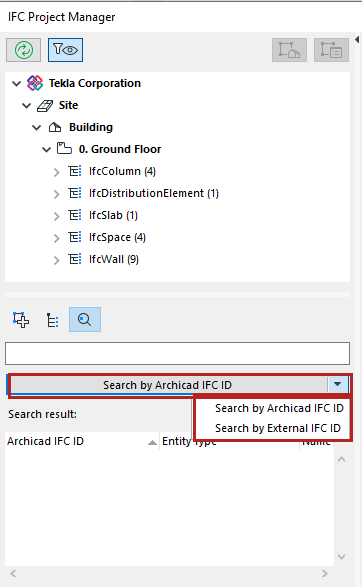Expand the IfcDistributionElement (1) group
362x587 pixels.
point(57,194)
